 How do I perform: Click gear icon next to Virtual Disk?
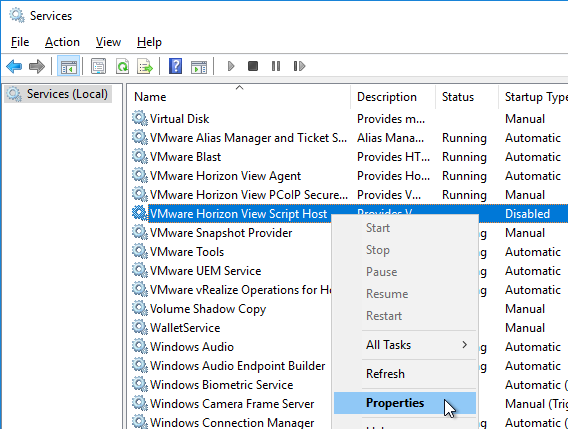pos(139,118)
